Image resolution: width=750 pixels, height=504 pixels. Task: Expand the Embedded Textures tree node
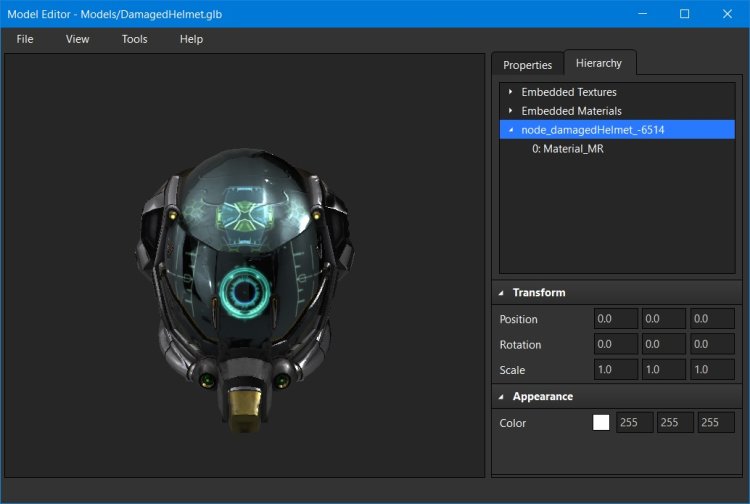tap(511, 92)
